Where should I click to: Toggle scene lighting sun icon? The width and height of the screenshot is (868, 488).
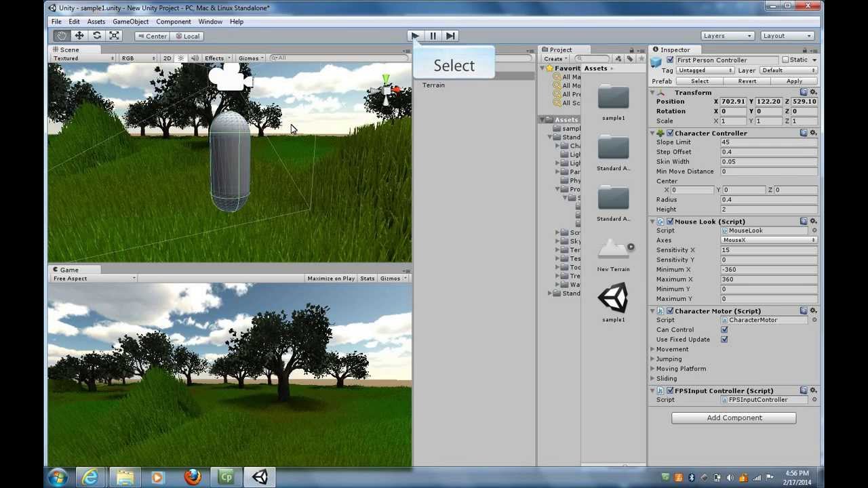coord(181,58)
